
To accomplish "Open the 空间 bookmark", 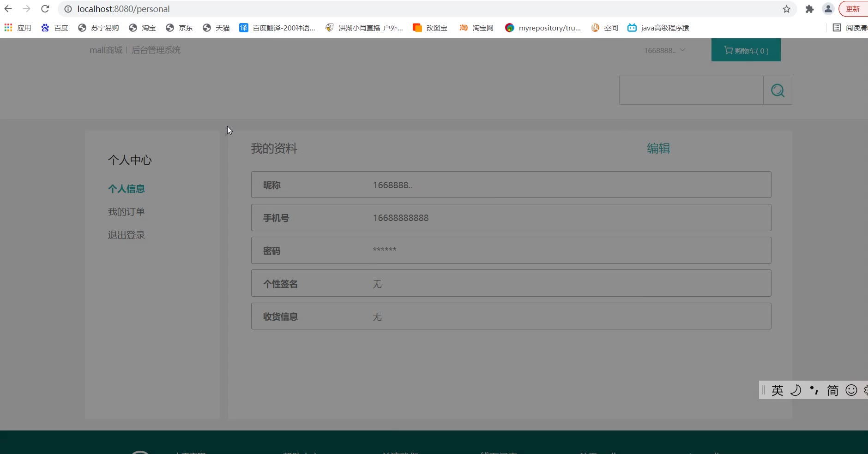I will click(x=604, y=28).
